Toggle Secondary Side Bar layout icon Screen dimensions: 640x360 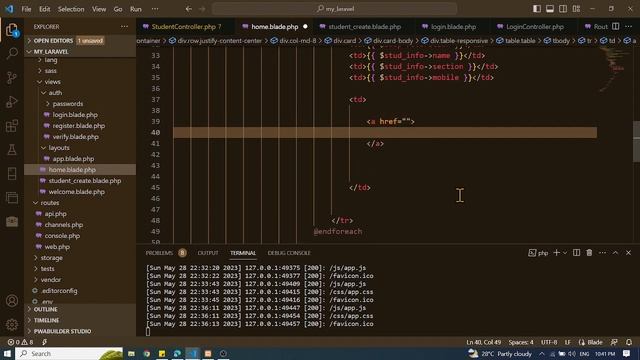click(563, 9)
